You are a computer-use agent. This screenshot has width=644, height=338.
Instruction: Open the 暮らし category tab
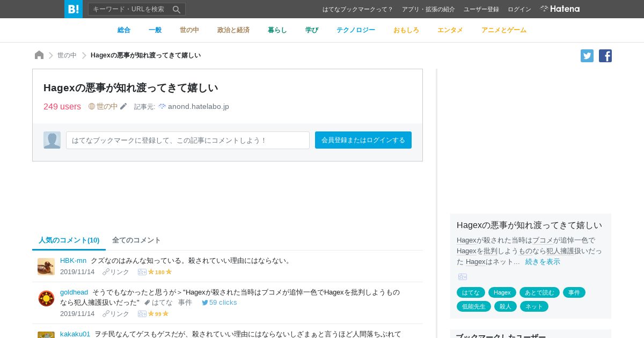click(277, 30)
